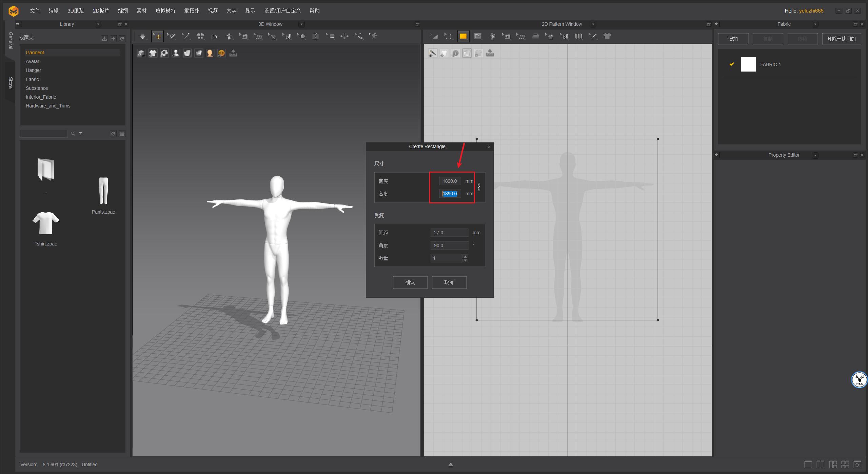The width and height of the screenshot is (868, 474).
Task: Click the 2D folded pattern arrangement icon
Action: click(x=578, y=36)
